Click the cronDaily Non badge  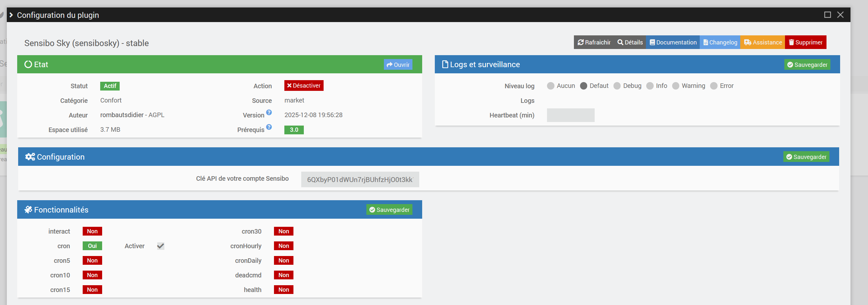click(x=284, y=261)
